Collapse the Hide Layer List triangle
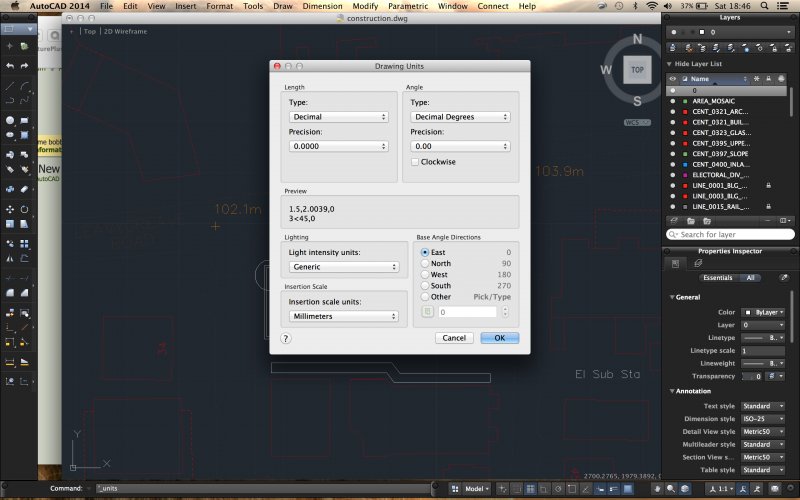Screen dimensions: 800x500 pos(669,64)
